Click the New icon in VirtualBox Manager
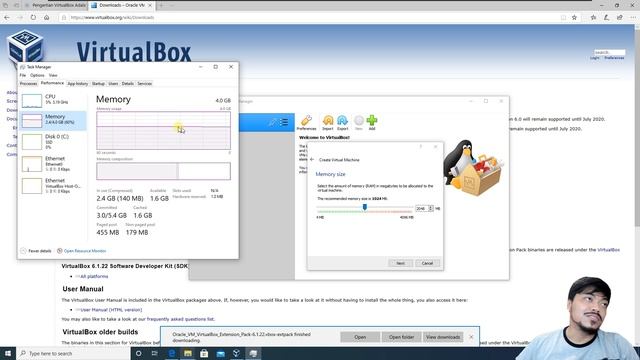The height and width of the screenshot is (360, 640). (x=358, y=122)
